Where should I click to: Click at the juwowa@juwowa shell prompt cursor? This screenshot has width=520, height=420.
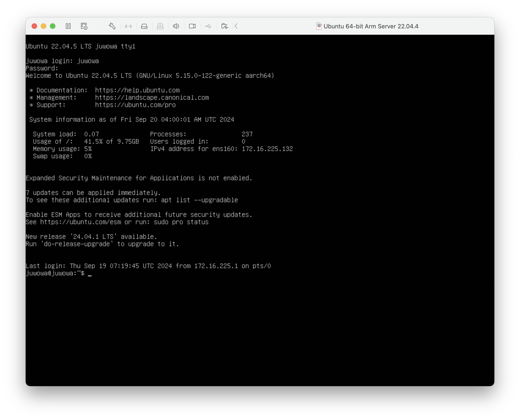coord(90,274)
